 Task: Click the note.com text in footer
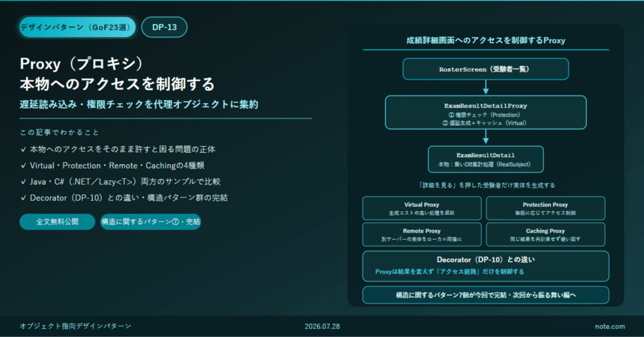tap(610, 326)
